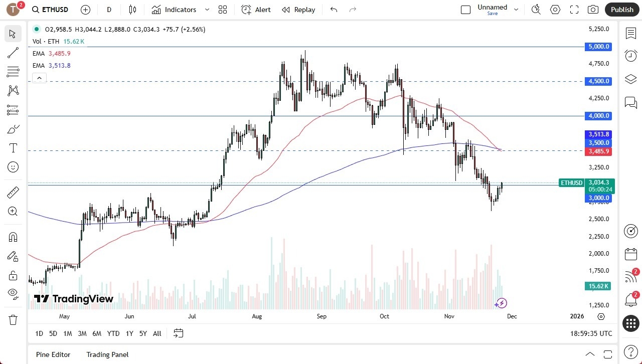Open the Notifications bell
The image size is (642, 364).
[630, 300]
